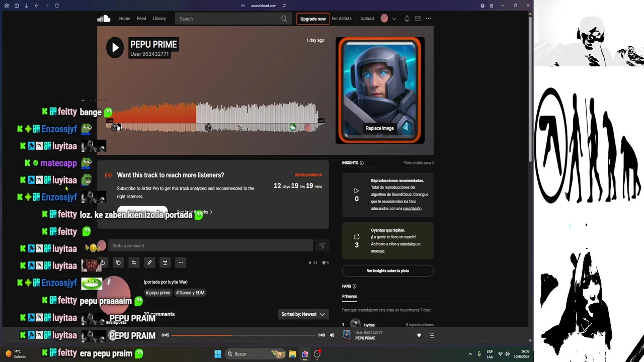Viewport: 644px width, 362px height.
Task: Click the Fans info icon
Action: (x=355, y=286)
